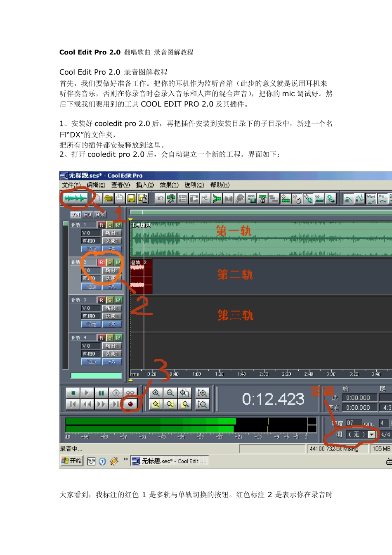Click the new session page icon
The image size is (392, 555).
[x=98, y=199]
